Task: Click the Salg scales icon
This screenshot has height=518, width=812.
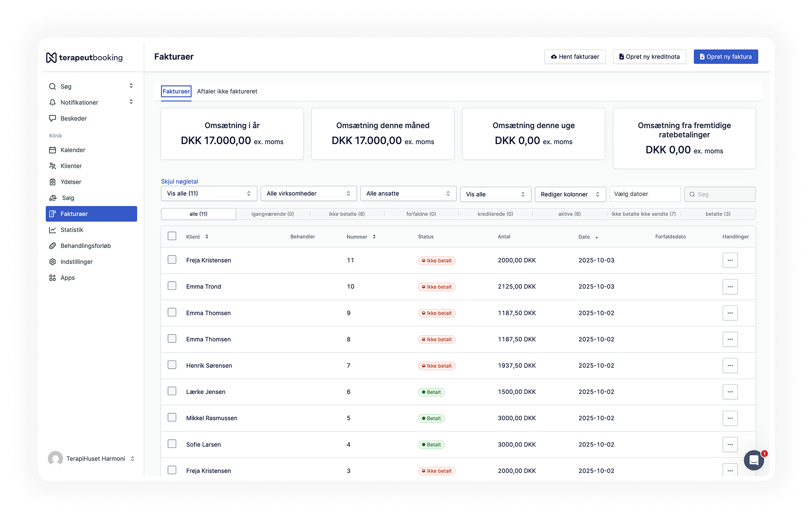Action: coord(53,198)
